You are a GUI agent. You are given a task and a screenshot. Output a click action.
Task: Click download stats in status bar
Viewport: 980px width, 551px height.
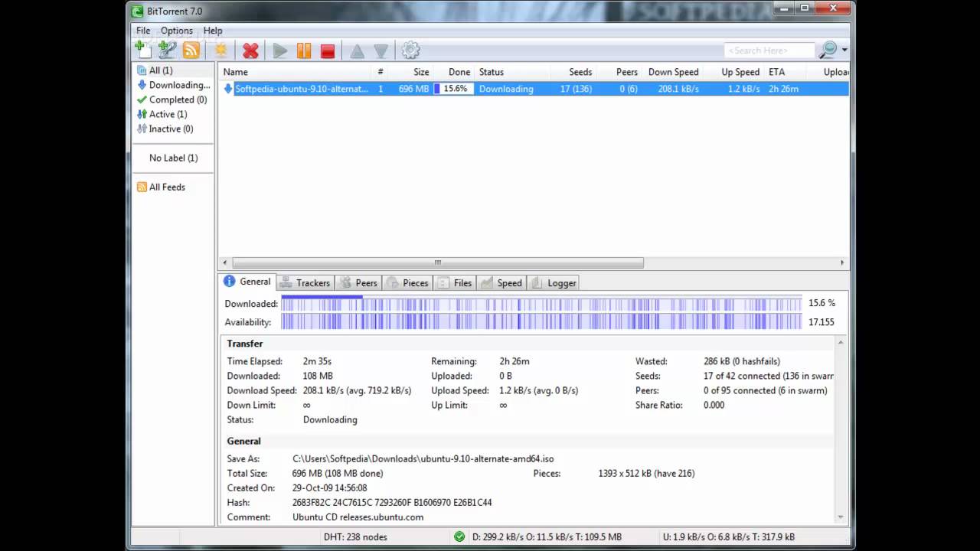pos(548,537)
